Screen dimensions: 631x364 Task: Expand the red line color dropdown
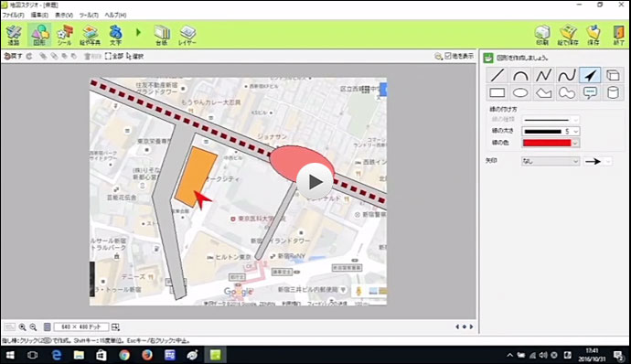[x=575, y=143]
